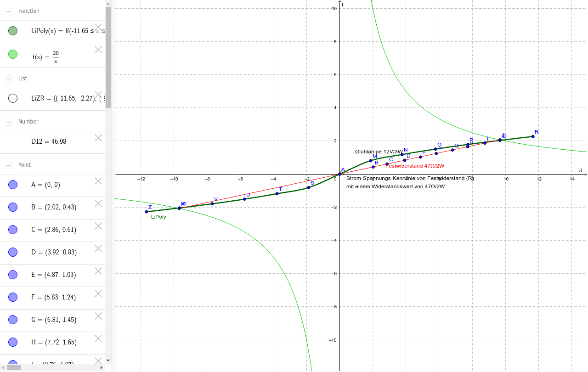The image size is (588, 372).
Task: Show the LiZR list using its visibility circle
Action: tap(12, 98)
